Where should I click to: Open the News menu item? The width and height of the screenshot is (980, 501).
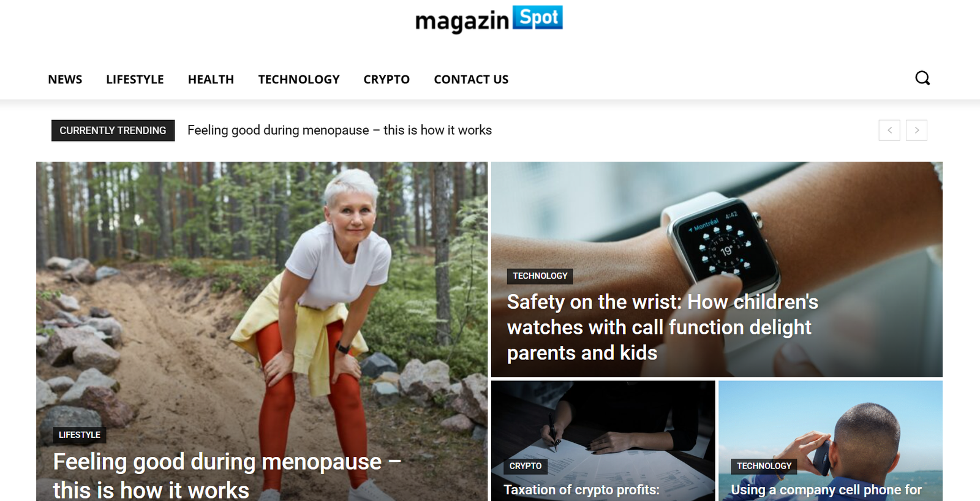coord(65,80)
